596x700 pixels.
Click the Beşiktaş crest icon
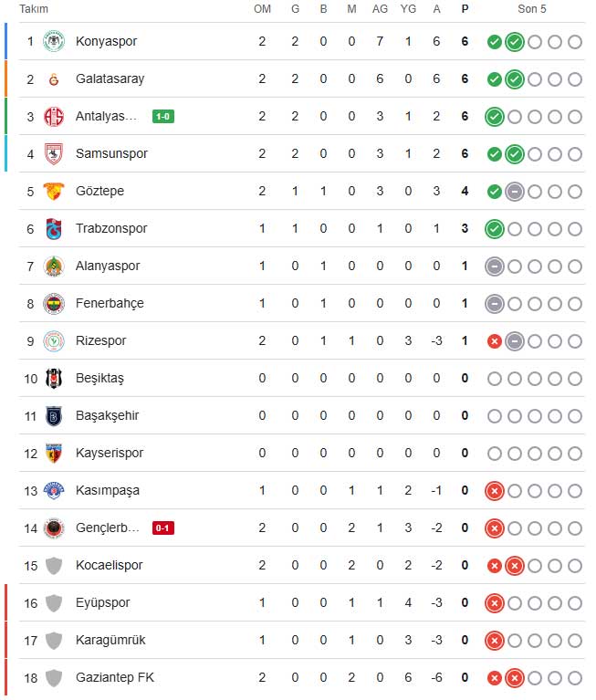tap(55, 378)
